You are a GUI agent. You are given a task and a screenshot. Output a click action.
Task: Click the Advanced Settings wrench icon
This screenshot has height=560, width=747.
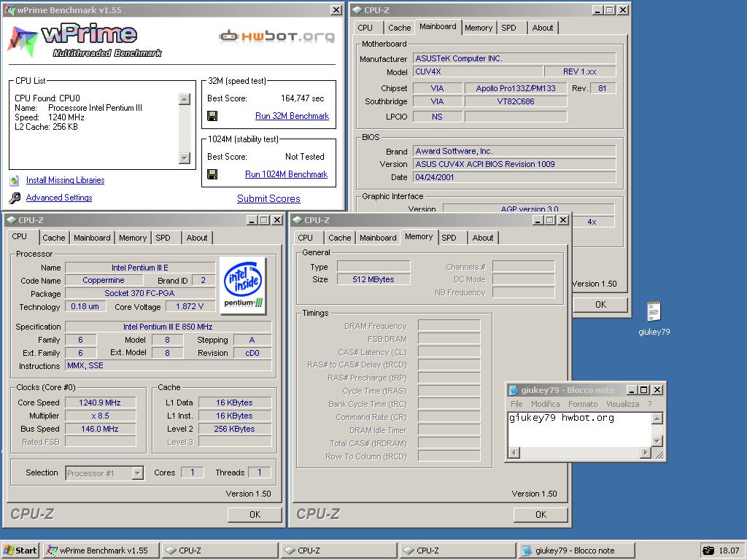15,198
